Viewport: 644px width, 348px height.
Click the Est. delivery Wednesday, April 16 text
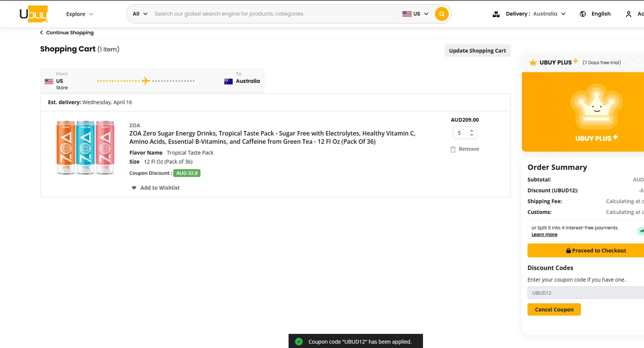pyautogui.click(x=90, y=102)
